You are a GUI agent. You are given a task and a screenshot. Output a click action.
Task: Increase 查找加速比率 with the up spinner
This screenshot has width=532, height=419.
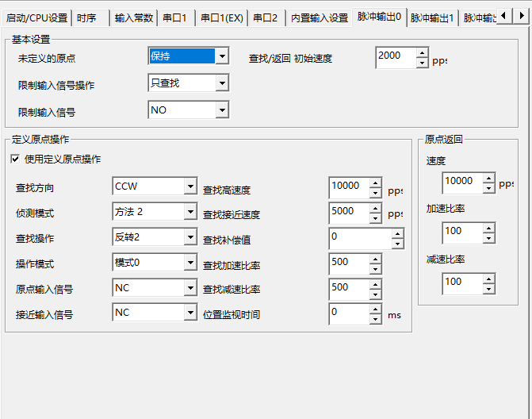click(375, 259)
